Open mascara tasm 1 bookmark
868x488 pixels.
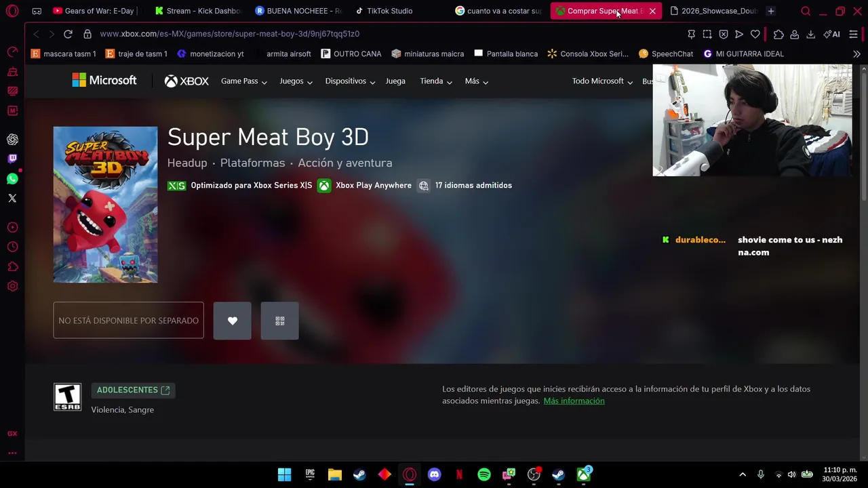click(64, 54)
